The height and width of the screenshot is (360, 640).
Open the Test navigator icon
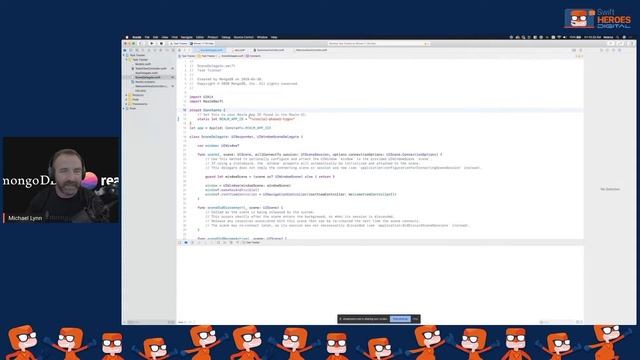click(155, 50)
